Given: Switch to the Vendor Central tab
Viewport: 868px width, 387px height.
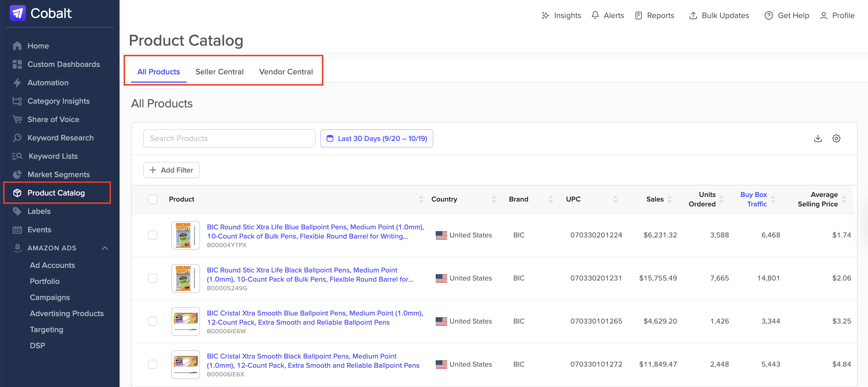Looking at the screenshot, I should (286, 72).
